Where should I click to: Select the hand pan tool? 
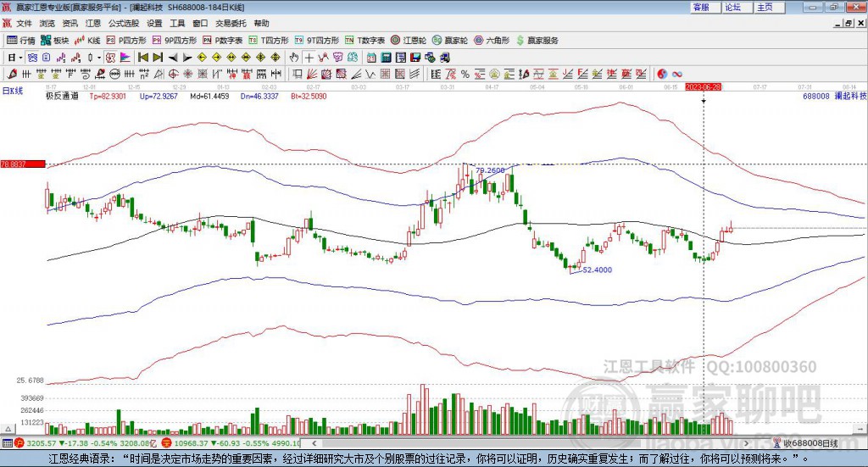(294, 58)
